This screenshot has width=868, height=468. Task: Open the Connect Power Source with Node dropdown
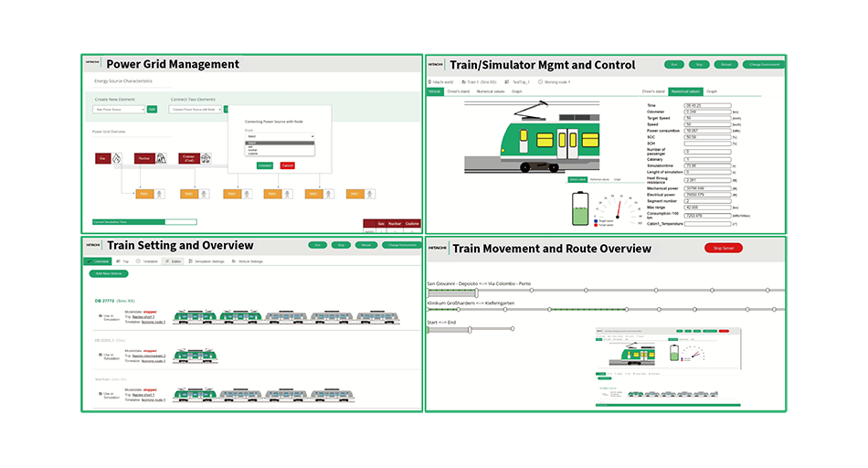(x=196, y=109)
